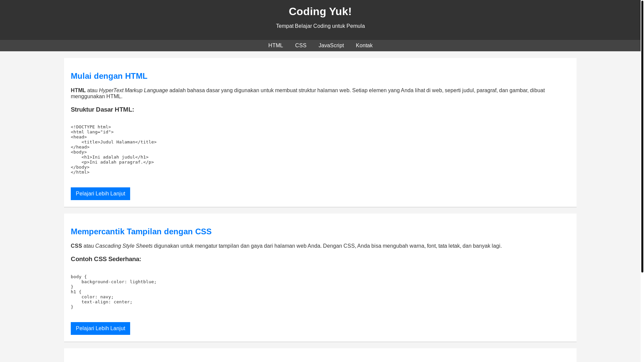Click the <html lang="id"> code line

click(92, 132)
